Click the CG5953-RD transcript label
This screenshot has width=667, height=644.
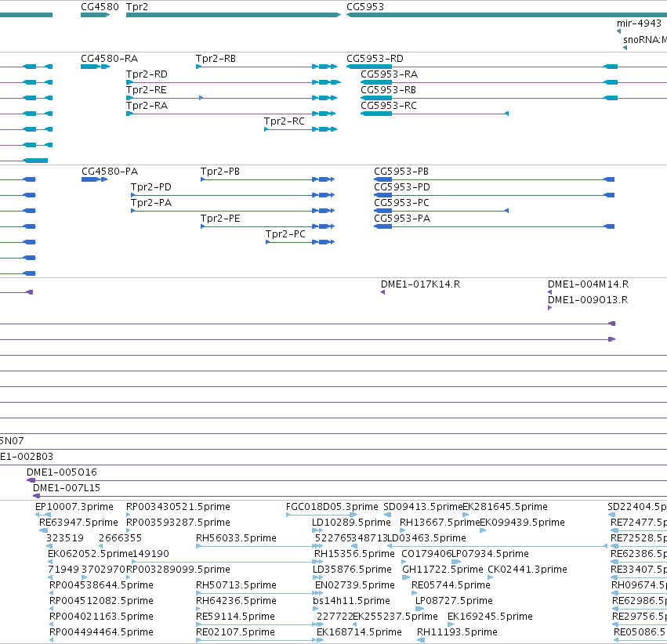point(375,58)
